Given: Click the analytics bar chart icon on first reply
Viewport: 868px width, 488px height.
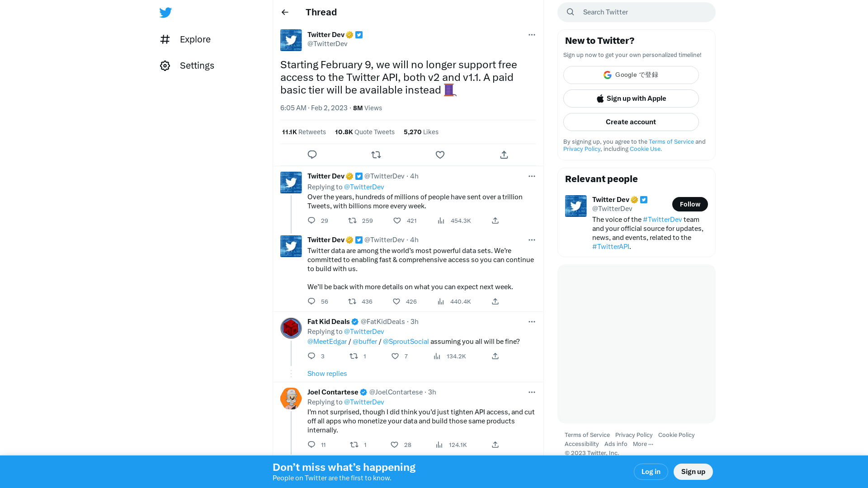Looking at the screenshot, I should coord(441,221).
